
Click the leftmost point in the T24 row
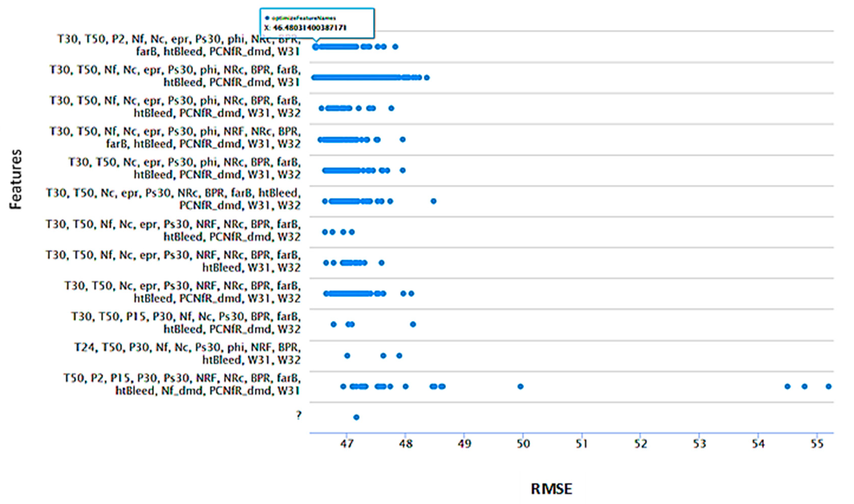[347, 356]
